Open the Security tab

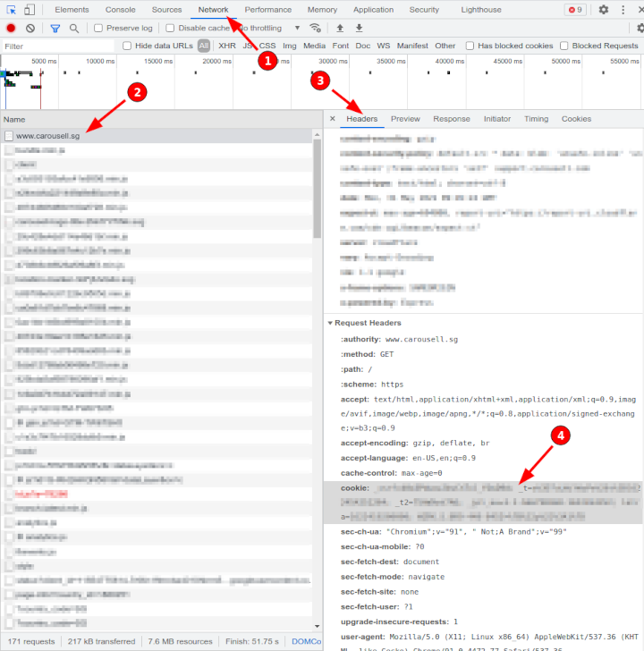[x=424, y=10]
